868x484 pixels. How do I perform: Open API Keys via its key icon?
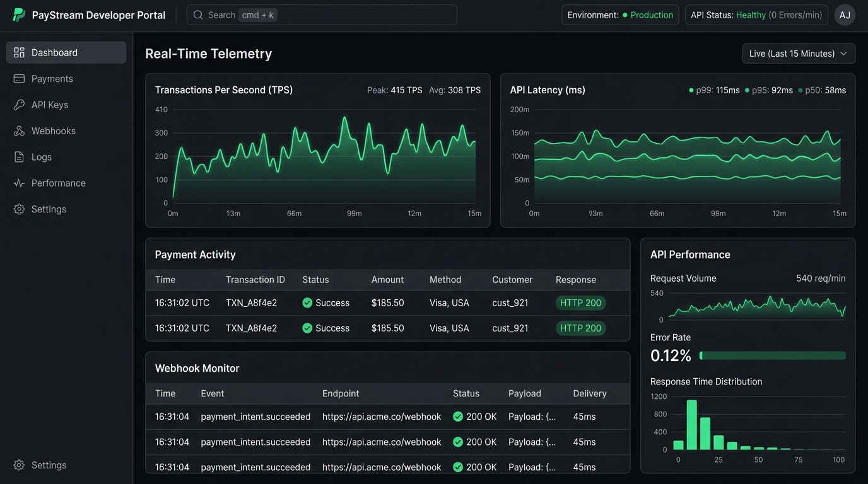point(19,105)
